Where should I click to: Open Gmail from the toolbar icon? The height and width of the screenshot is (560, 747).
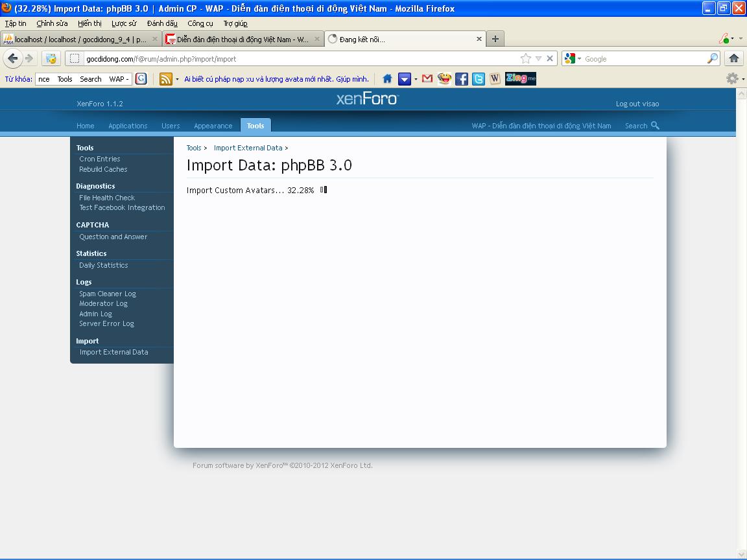click(x=427, y=78)
